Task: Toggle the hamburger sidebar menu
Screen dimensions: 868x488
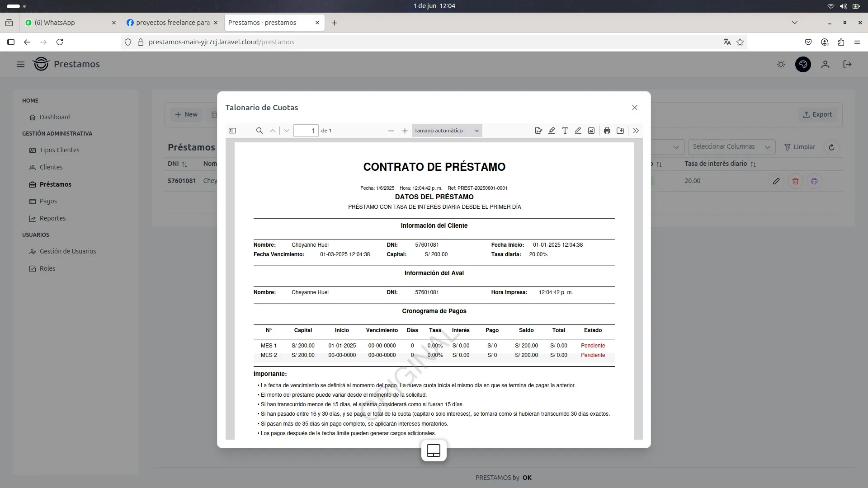Action: click(x=20, y=64)
